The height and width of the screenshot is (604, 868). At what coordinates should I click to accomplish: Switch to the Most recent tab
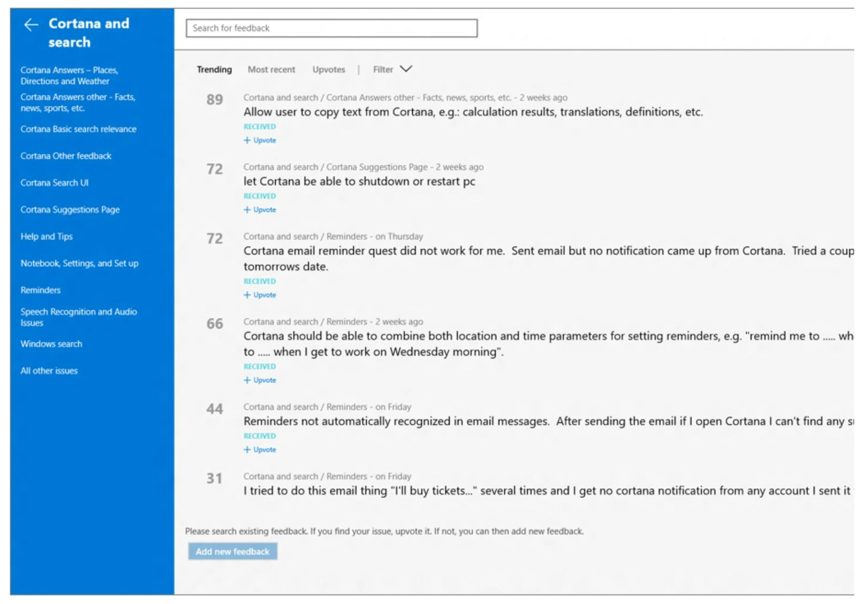271,70
